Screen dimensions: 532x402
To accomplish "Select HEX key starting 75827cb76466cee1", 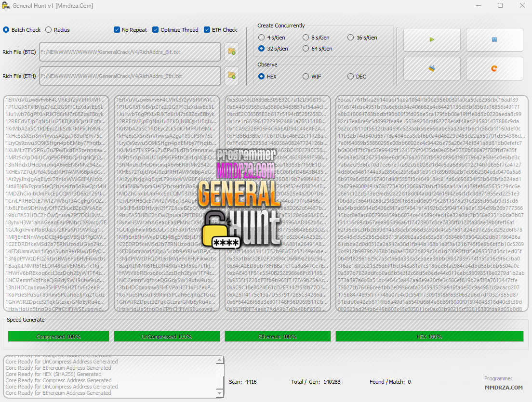I will click(x=429, y=287).
